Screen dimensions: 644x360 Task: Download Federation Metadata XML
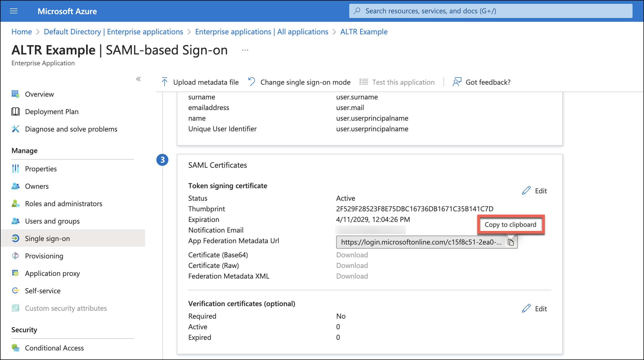pos(352,276)
